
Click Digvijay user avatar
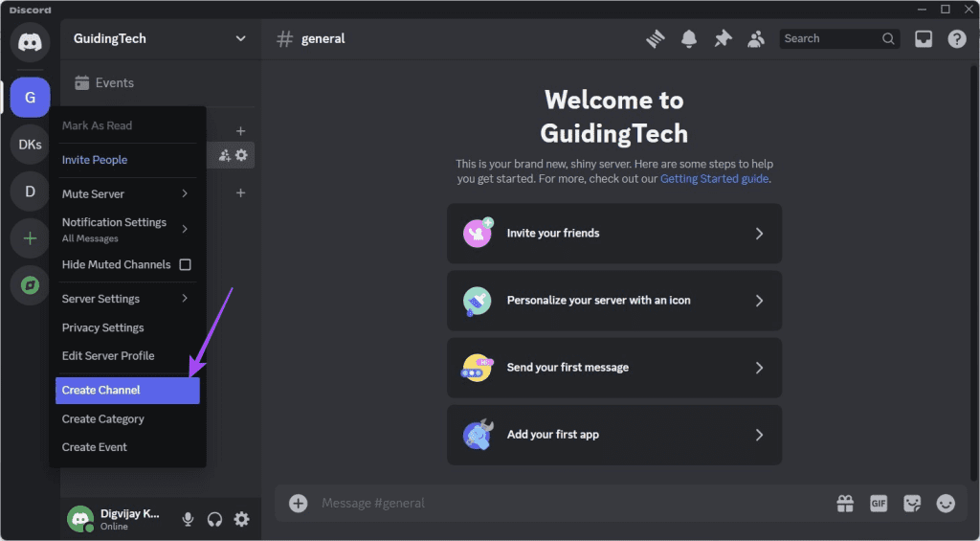pos(80,519)
